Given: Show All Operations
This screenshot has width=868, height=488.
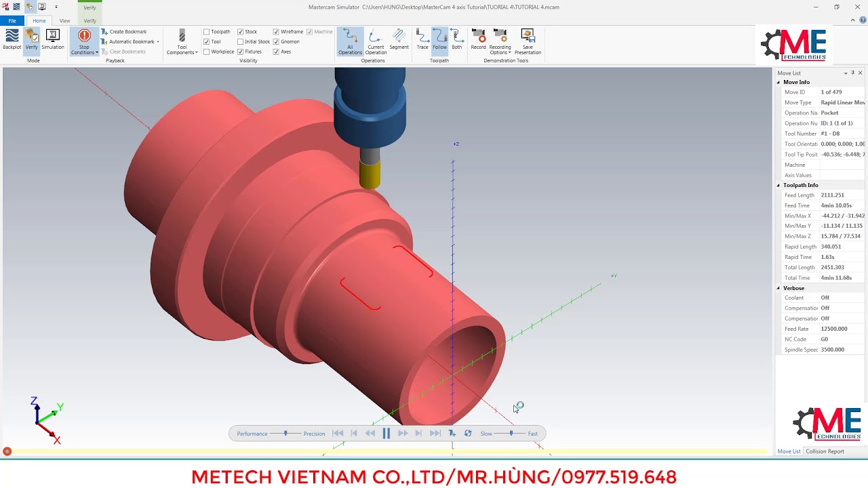Looking at the screenshot, I should click(350, 41).
